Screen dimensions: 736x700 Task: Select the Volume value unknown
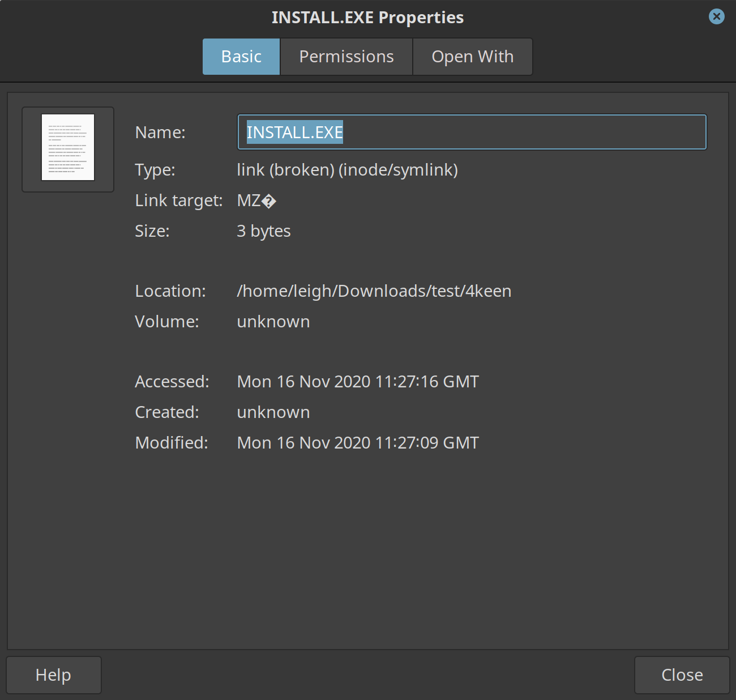(x=273, y=322)
